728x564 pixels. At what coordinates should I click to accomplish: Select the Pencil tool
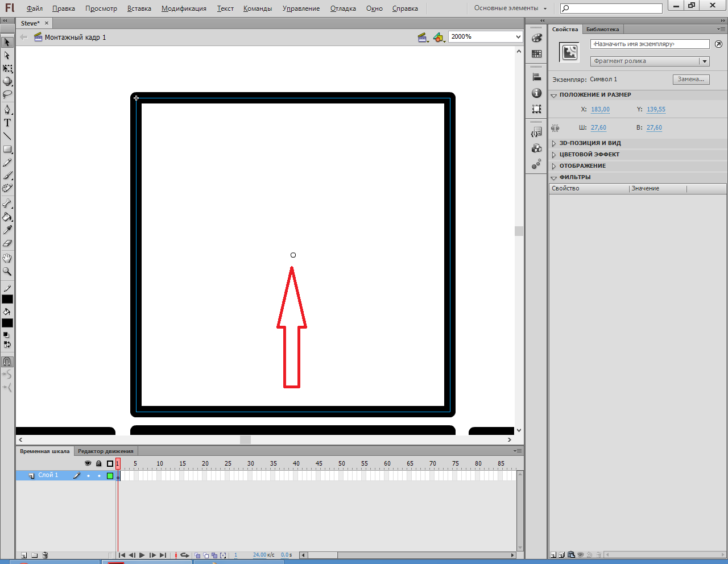(7, 163)
